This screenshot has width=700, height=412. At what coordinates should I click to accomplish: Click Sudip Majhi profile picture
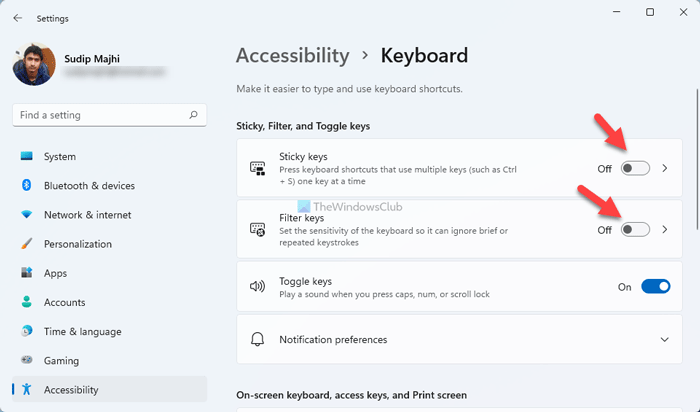point(34,66)
